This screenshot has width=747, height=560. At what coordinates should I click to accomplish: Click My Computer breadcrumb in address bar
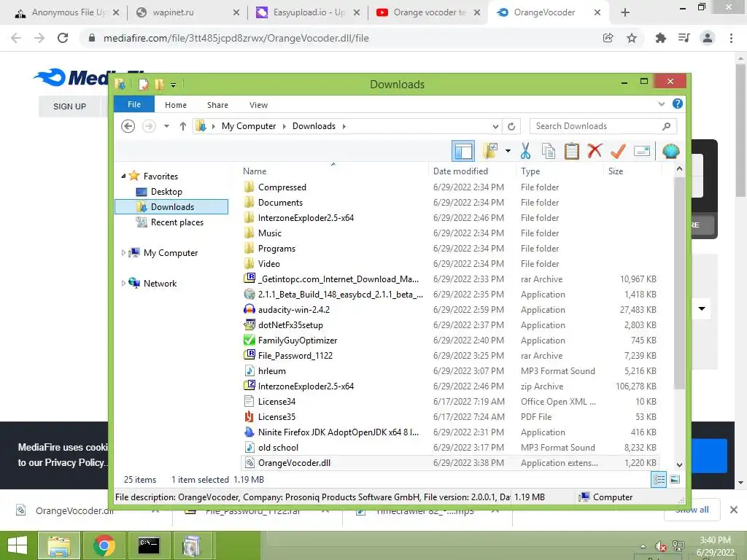tap(249, 126)
